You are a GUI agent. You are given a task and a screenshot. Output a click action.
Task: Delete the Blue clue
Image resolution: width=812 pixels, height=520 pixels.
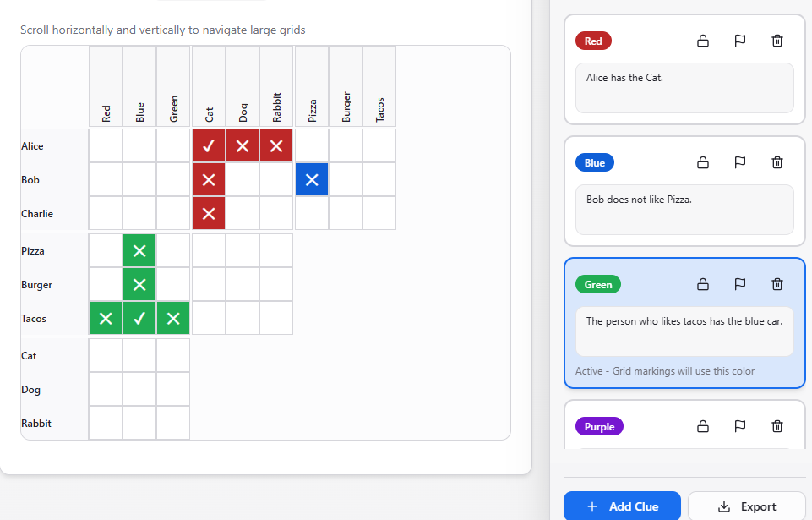tap(777, 162)
